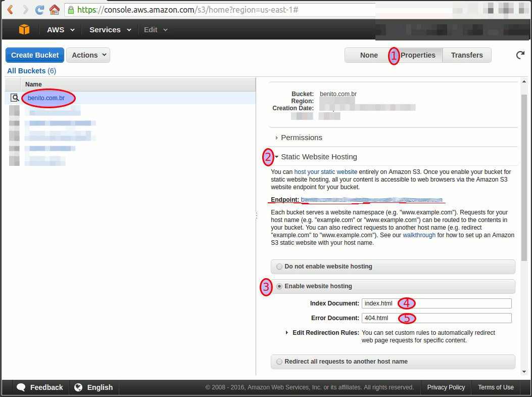Open the Privacy Policy link
Image resolution: width=532 pixels, height=397 pixels.
[446, 387]
